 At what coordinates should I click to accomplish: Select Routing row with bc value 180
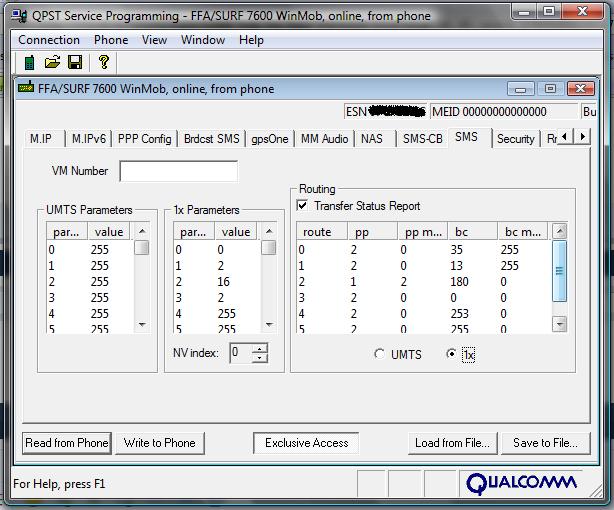[x=424, y=282]
